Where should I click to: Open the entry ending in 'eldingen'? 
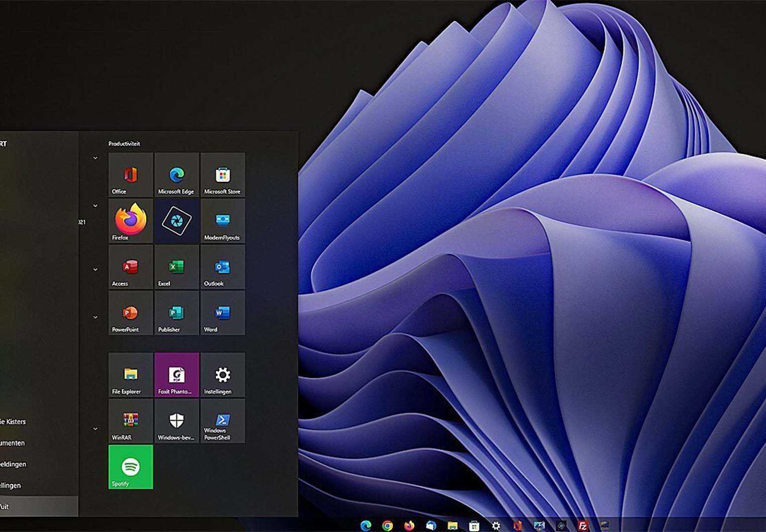[x=13, y=464]
